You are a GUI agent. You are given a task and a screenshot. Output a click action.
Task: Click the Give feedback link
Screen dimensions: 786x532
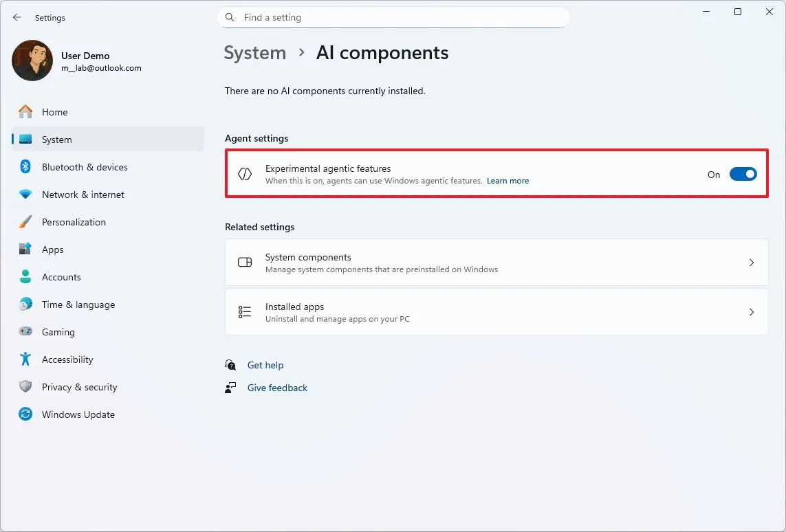(x=277, y=388)
